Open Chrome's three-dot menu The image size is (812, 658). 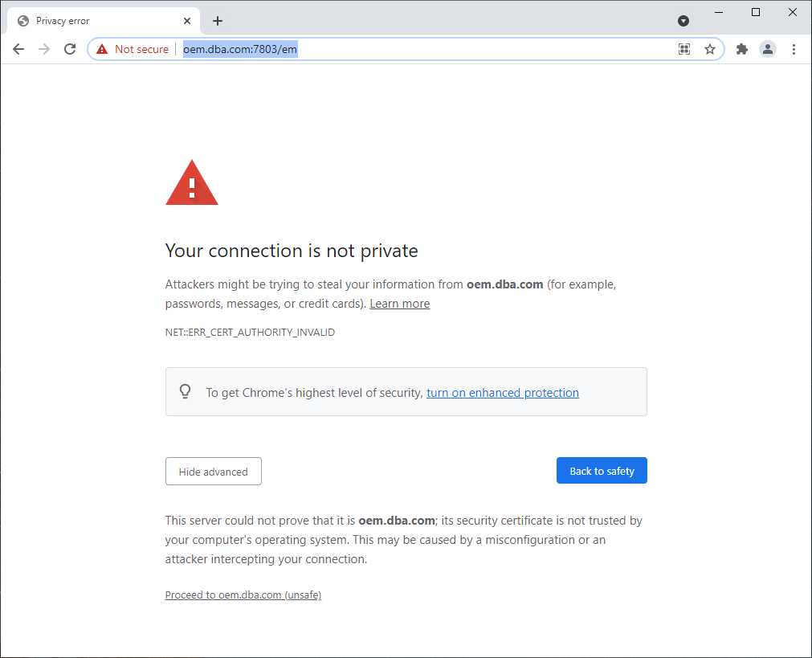[794, 49]
